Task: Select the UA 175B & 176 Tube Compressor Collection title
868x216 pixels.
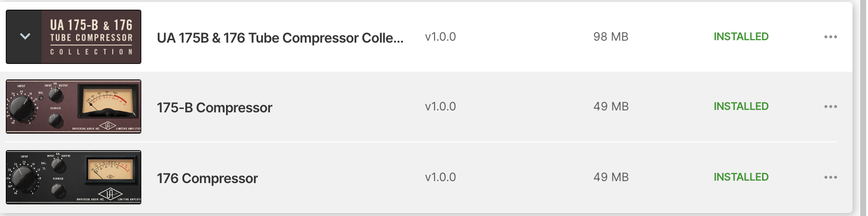Action: 280,38
